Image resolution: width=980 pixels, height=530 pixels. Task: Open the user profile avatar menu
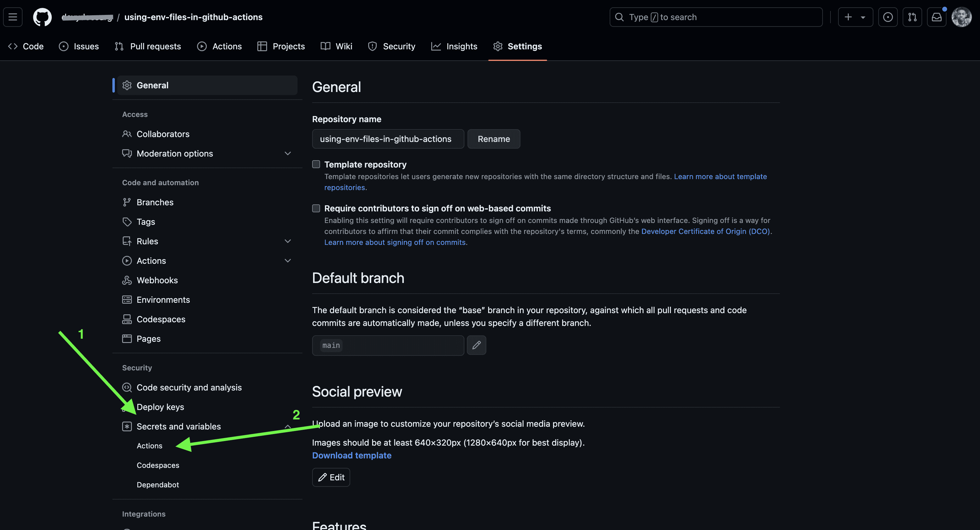pyautogui.click(x=961, y=17)
